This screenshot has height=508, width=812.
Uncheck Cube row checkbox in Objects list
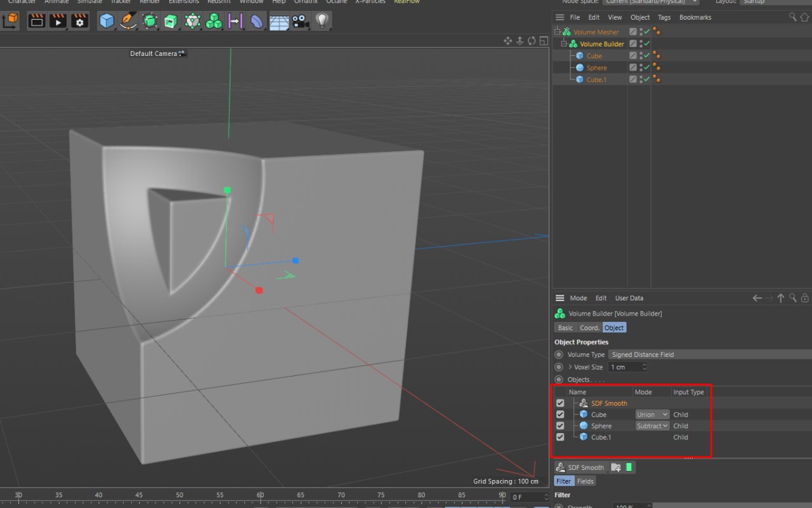[560, 415]
